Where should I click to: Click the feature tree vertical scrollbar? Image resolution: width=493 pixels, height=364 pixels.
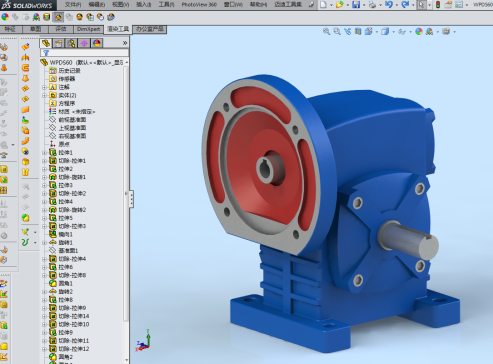pos(126,193)
